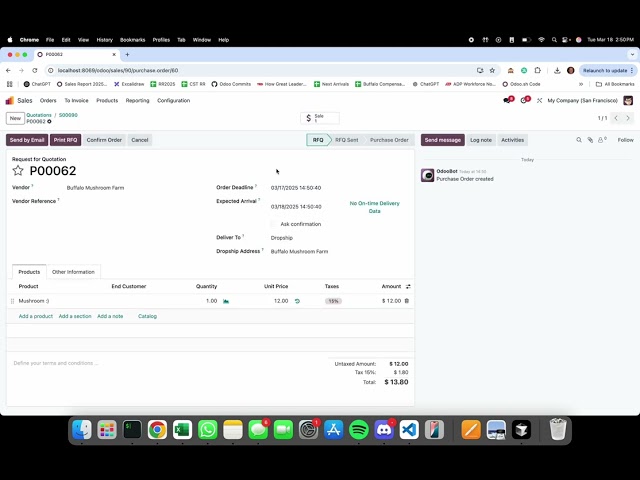Screen dimensions: 640x480
Task: Go to previous record arrow
Action: click(616, 118)
